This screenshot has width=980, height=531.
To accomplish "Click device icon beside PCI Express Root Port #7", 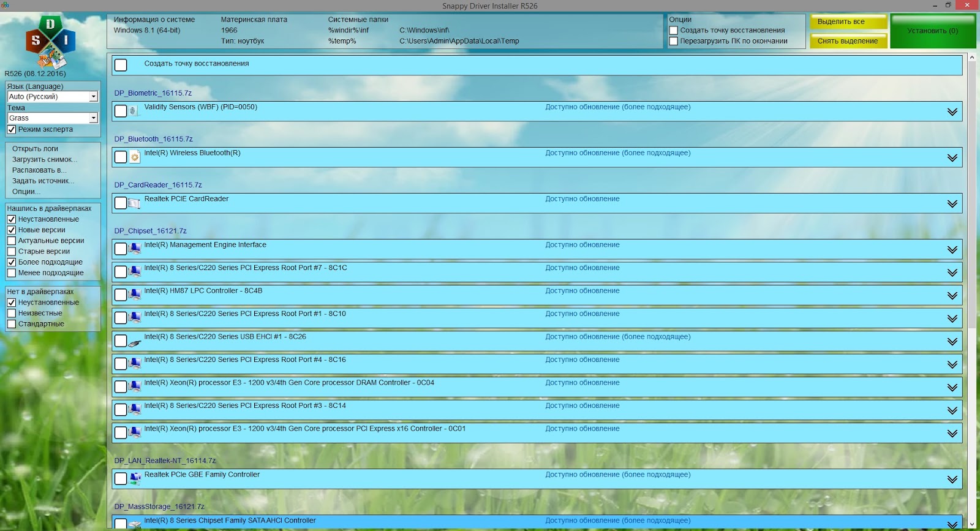I will [x=134, y=272].
